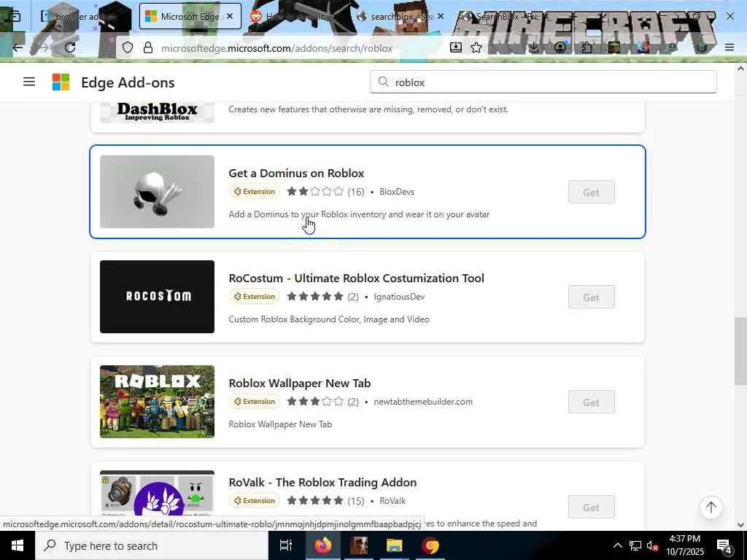Click the taskbar clock showing 4:37 PM

coord(685,545)
